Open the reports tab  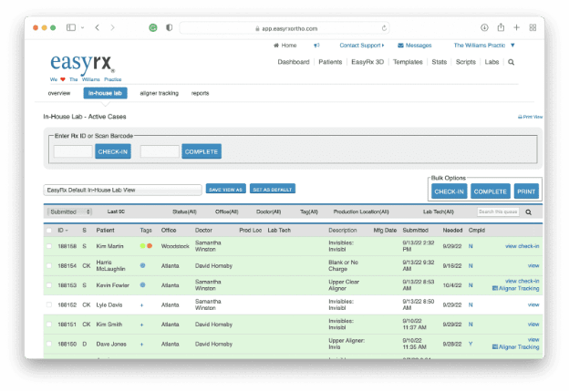[x=200, y=93]
